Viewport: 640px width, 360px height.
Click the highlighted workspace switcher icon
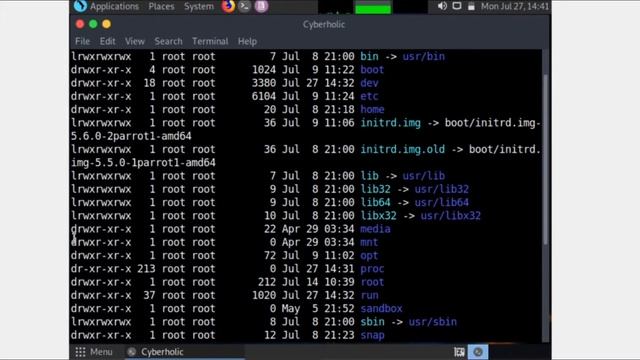tap(478, 352)
